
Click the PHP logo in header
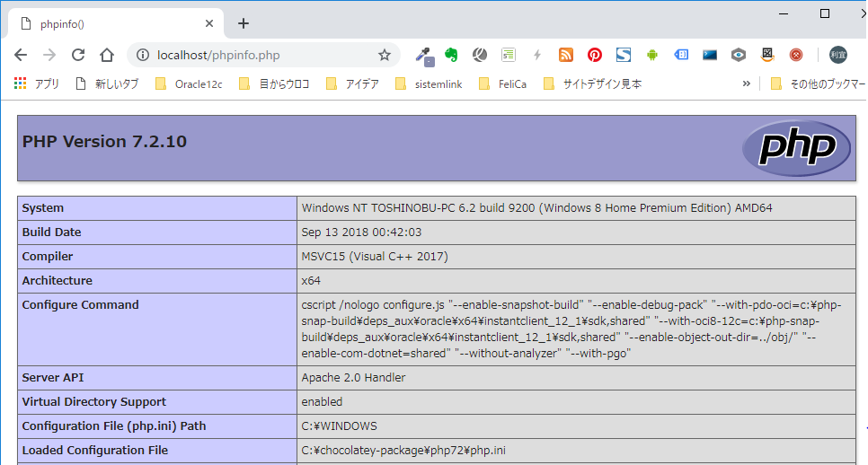[x=796, y=147]
